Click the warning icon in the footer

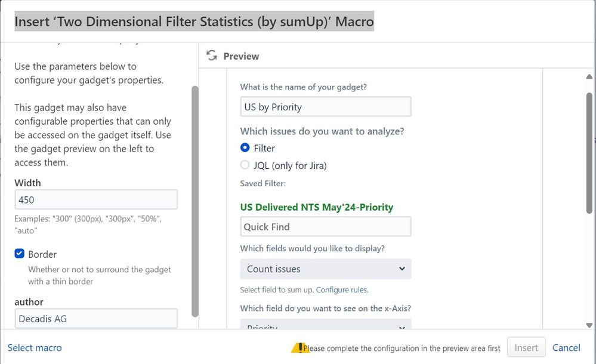tap(298, 348)
